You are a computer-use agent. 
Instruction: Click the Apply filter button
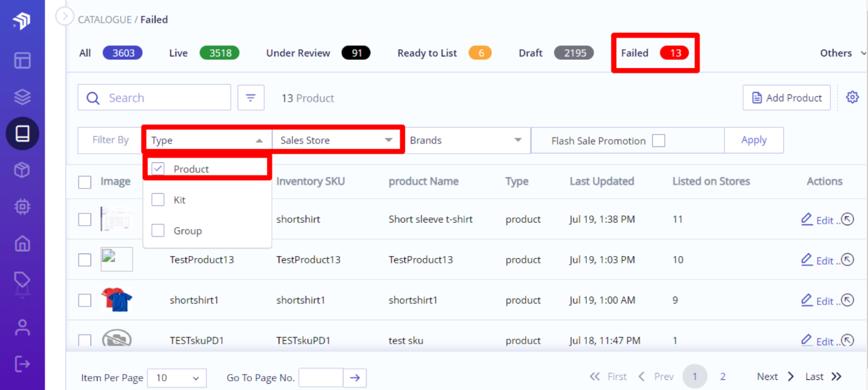[754, 140]
